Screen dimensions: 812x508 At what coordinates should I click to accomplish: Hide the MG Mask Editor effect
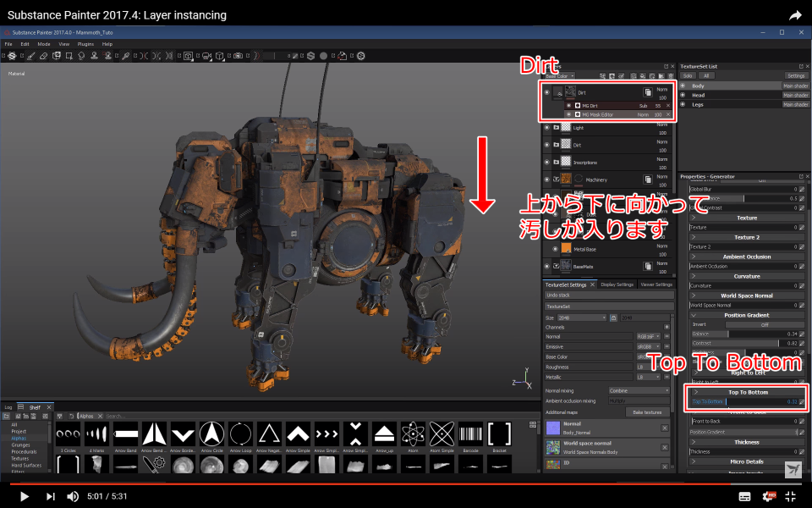pyautogui.click(x=568, y=114)
